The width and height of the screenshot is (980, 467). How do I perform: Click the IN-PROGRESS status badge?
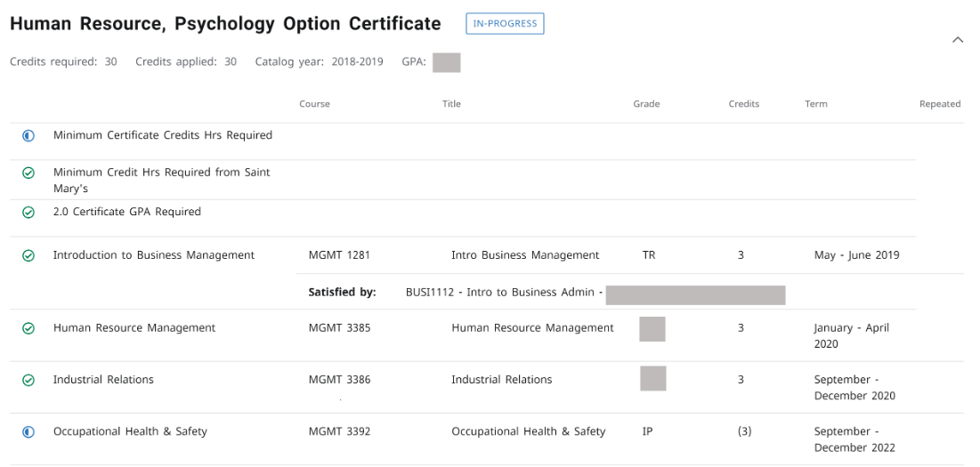[505, 24]
